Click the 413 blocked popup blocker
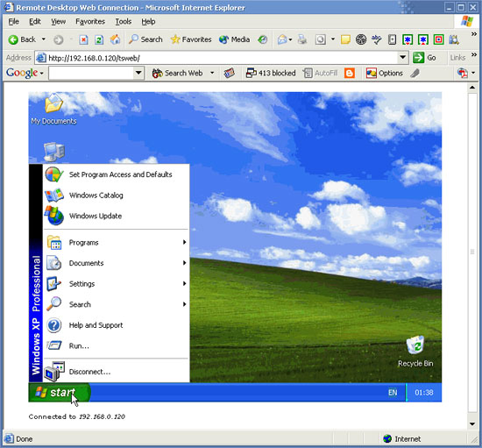482x448 pixels. pos(271,73)
